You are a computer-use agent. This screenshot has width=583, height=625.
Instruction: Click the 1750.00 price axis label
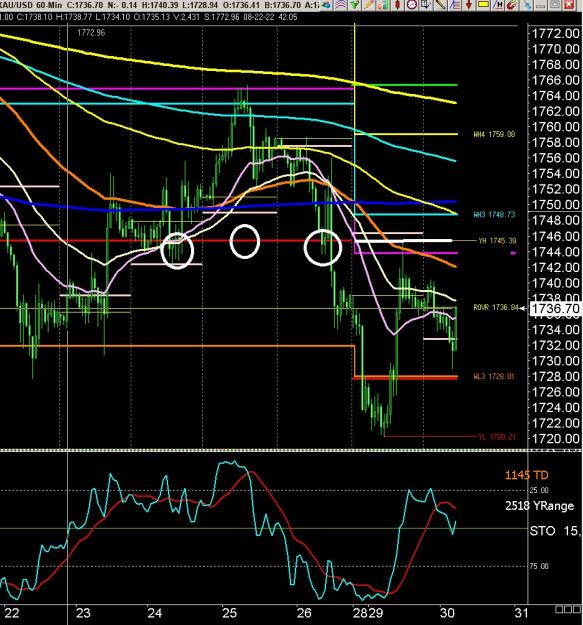pyautogui.click(x=556, y=204)
